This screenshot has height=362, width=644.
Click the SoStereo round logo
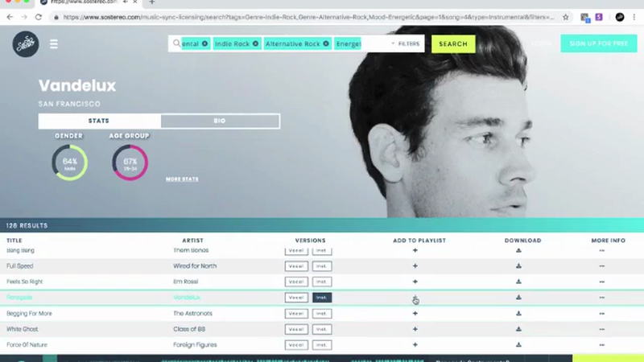26,44
